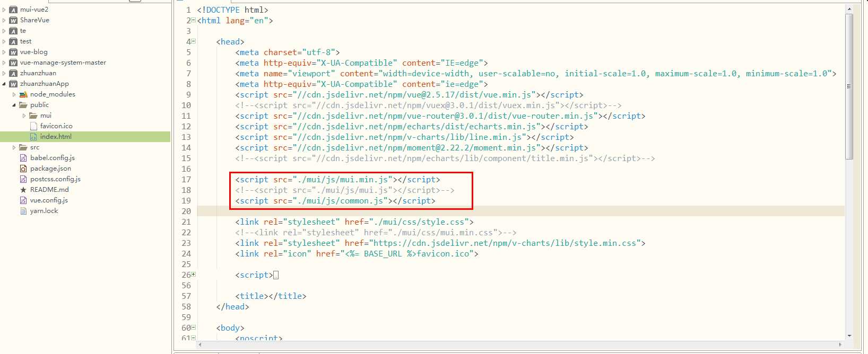This screenshot has width=868, height=354.
Task: Place cursor on empty line 20
Action: point(520,211)
